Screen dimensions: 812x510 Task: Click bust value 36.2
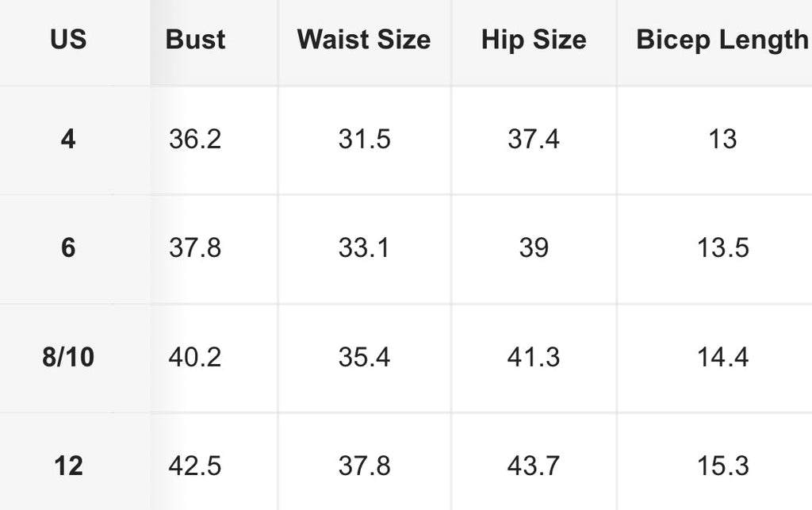[195, 139]
